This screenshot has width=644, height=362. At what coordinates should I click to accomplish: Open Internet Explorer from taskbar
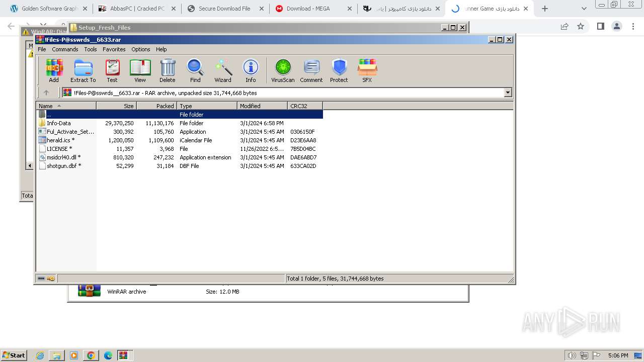point(40,355)
